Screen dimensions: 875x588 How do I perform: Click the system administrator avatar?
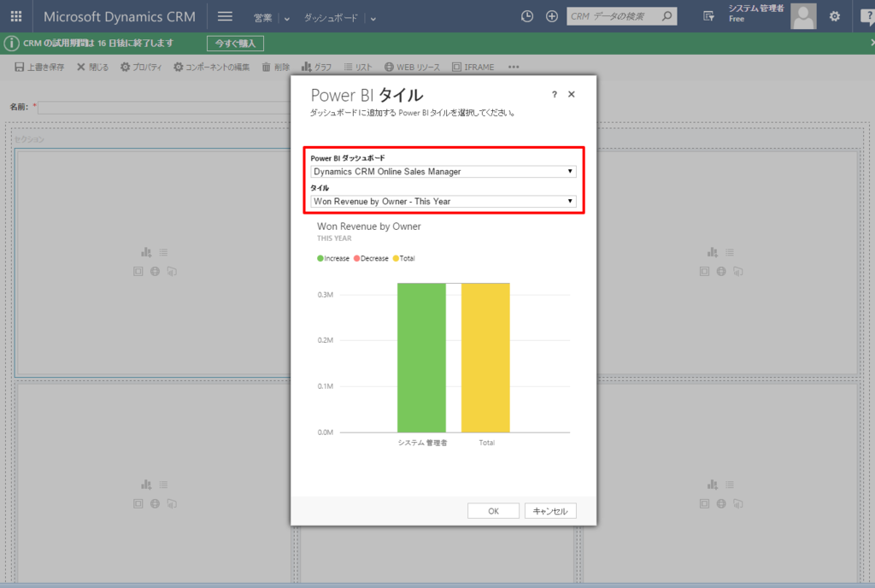pyautogui.click(x=803, y=16)
